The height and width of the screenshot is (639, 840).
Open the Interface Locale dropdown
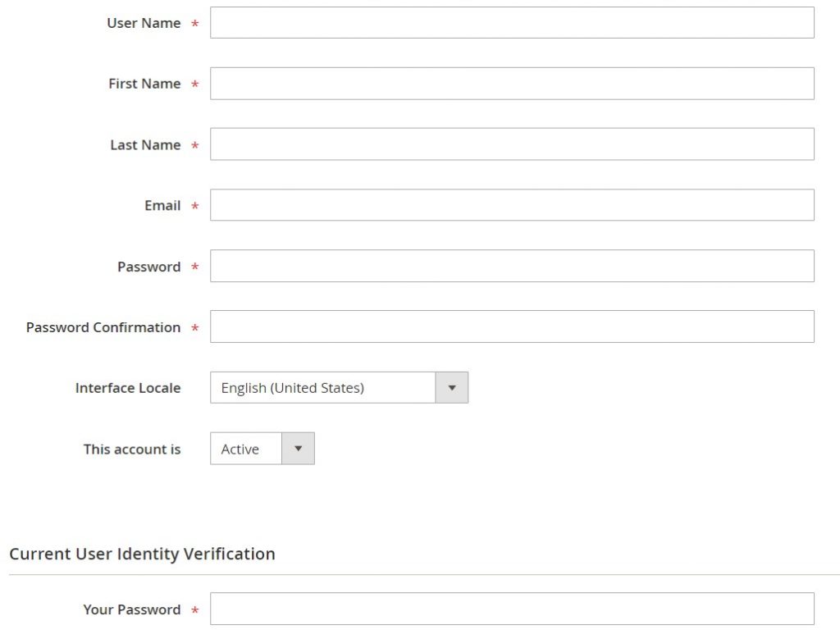click(328, 387)
